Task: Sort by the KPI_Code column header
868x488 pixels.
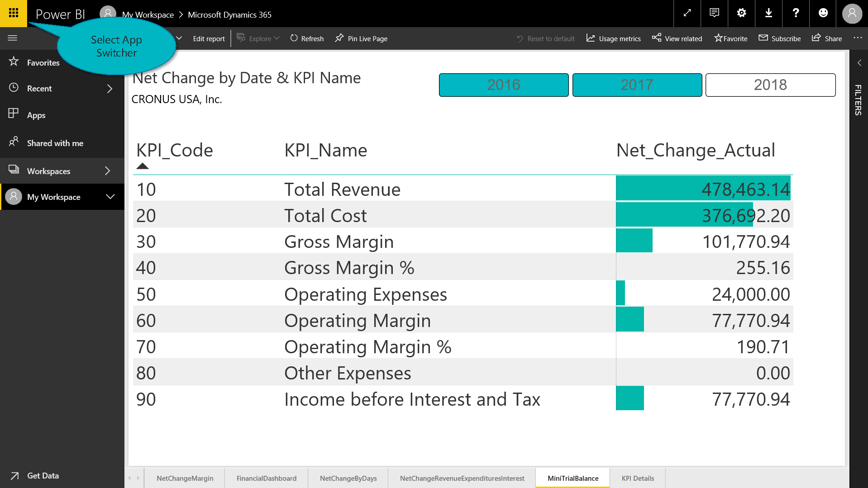Action: [174, 150]
